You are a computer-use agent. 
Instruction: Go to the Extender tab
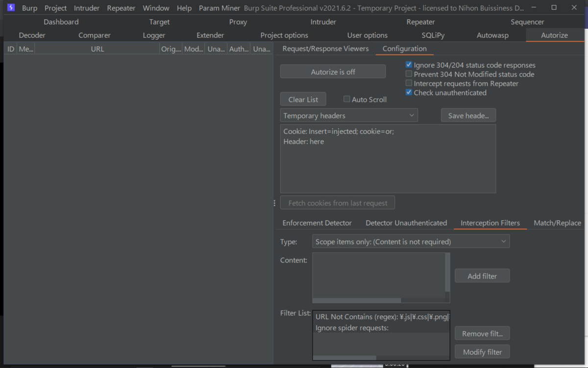point(210,35)
